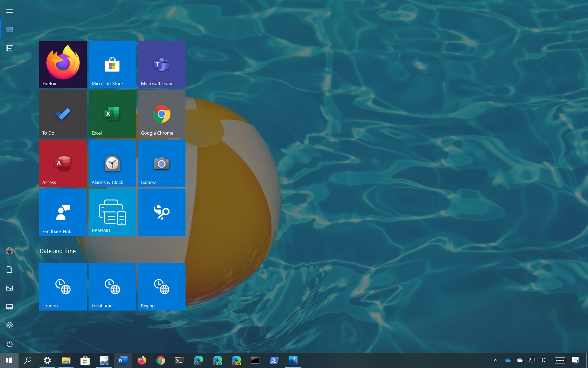
Task: Open the Firefox tile
Action: coord(63,64)
